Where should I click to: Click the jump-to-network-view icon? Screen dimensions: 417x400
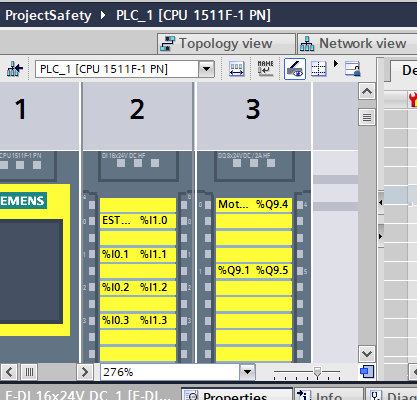tap(15, 69)
